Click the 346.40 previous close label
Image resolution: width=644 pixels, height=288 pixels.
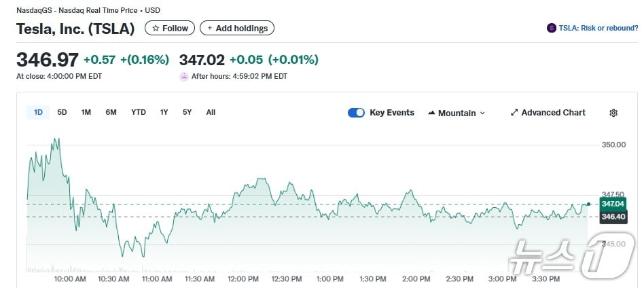tap(613, 217)
